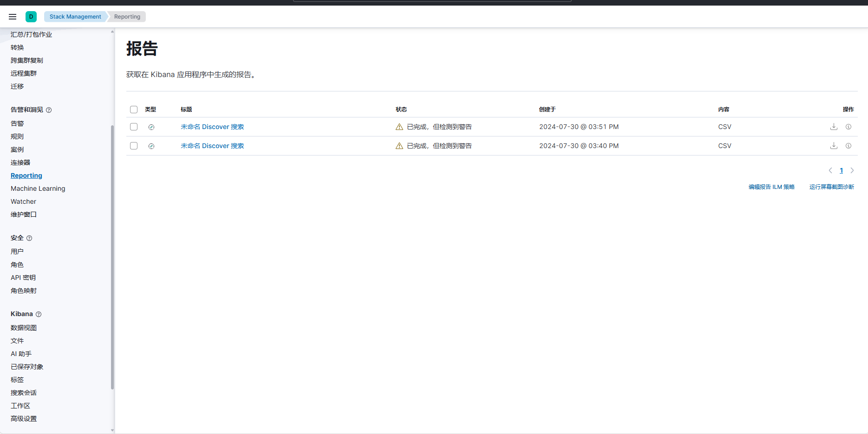Screen dimensions: 868x434
Task: Open 工作区 in sidebar
Action: (x=20, y=406)
